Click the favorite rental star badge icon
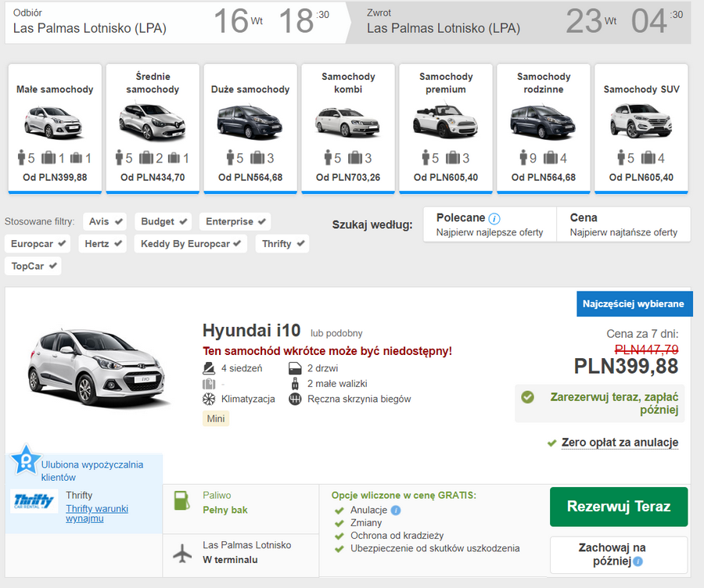This screenshot has width=704, height=588. [26, 460]
